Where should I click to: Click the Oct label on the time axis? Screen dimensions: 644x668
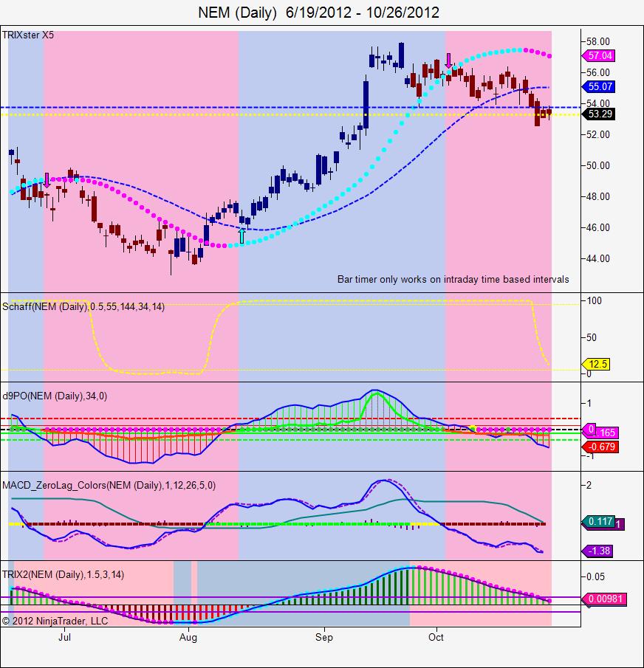436,637
